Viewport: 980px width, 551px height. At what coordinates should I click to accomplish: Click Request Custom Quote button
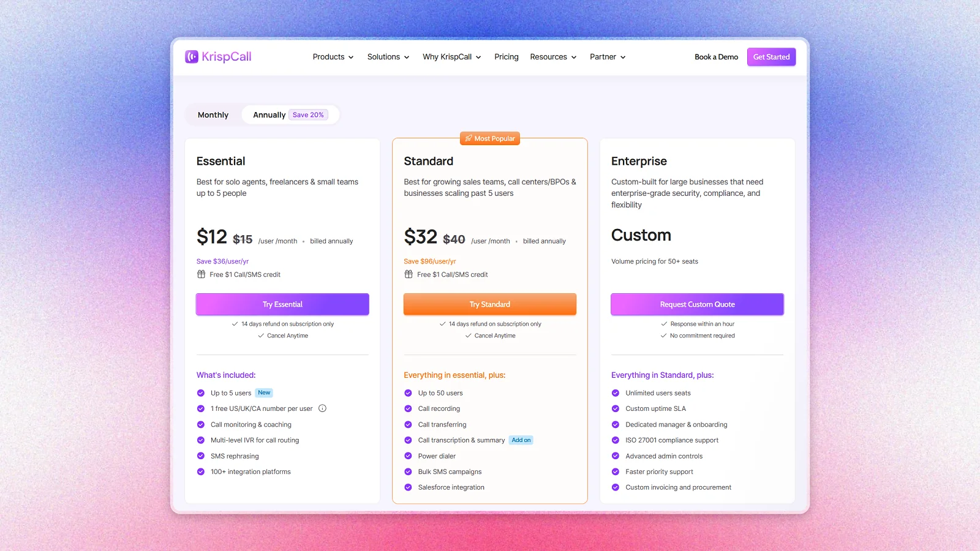pyautogui.click(x=697, y=304)
